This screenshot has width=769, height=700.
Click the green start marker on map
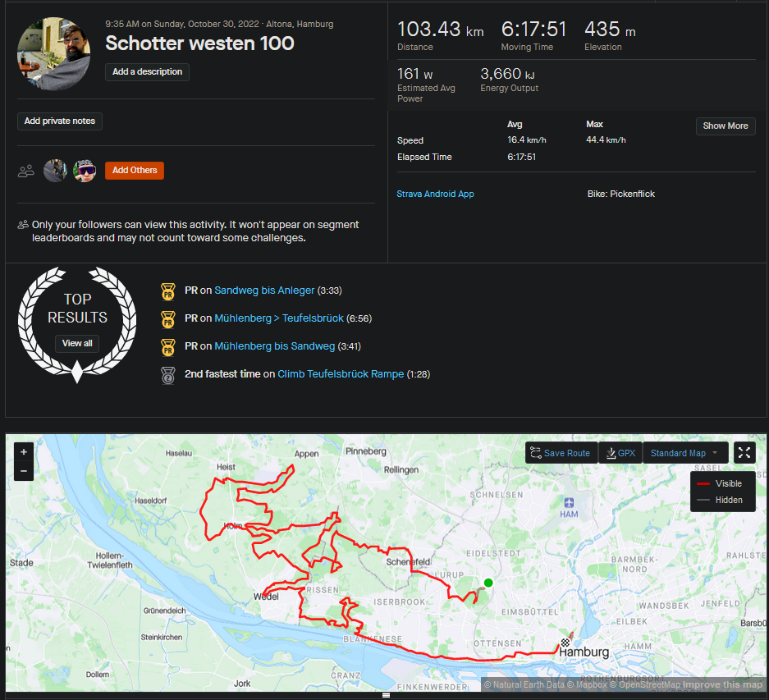click(488, 583)
